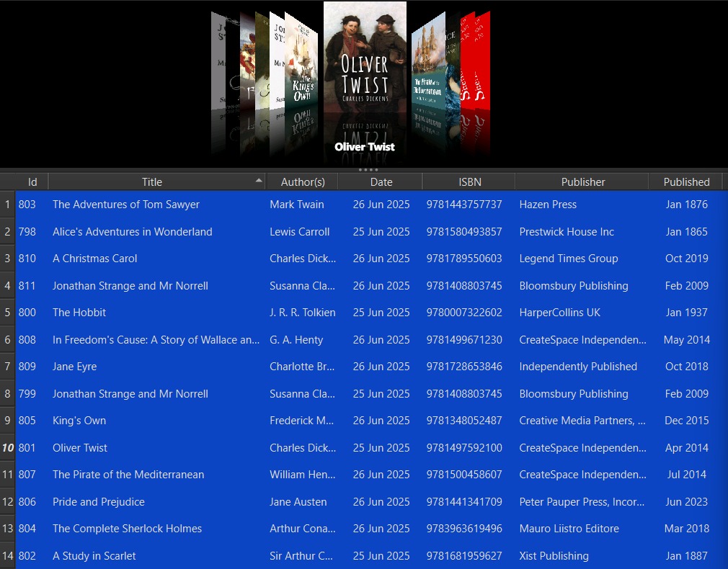Select "Jonathan Strange and Mr Norrell" with Id 799

pos(130,394)
